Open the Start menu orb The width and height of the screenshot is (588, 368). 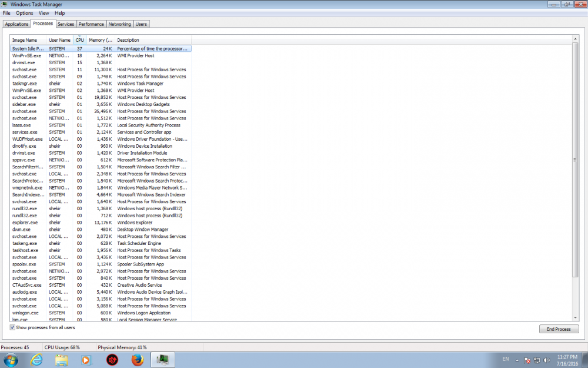(11, 360)
